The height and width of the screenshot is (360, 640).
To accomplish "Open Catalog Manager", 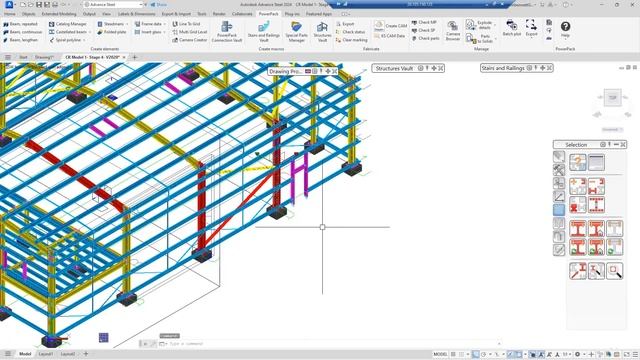I will (68, 24).
